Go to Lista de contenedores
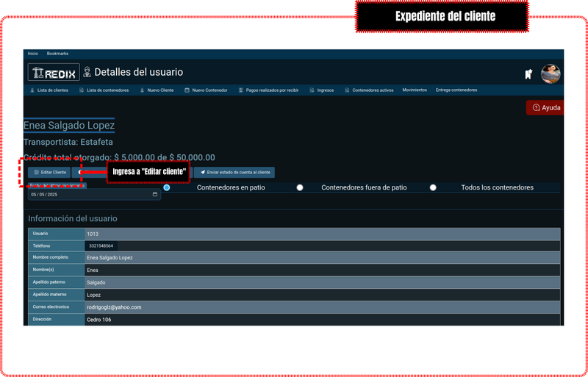Image resolution: width=588 pixels, height=377 pixels. (107, 90)
